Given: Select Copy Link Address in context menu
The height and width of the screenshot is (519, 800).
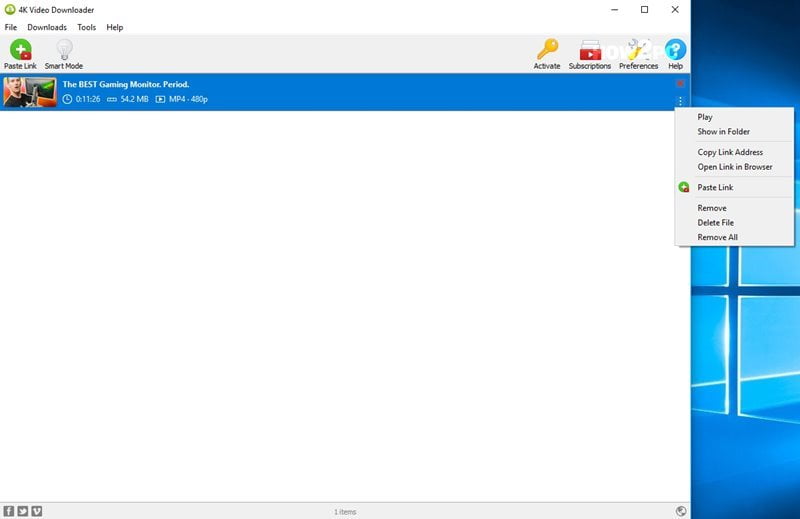Looking at the screenshot, I should pyautogui.click(x=730, y=152).
